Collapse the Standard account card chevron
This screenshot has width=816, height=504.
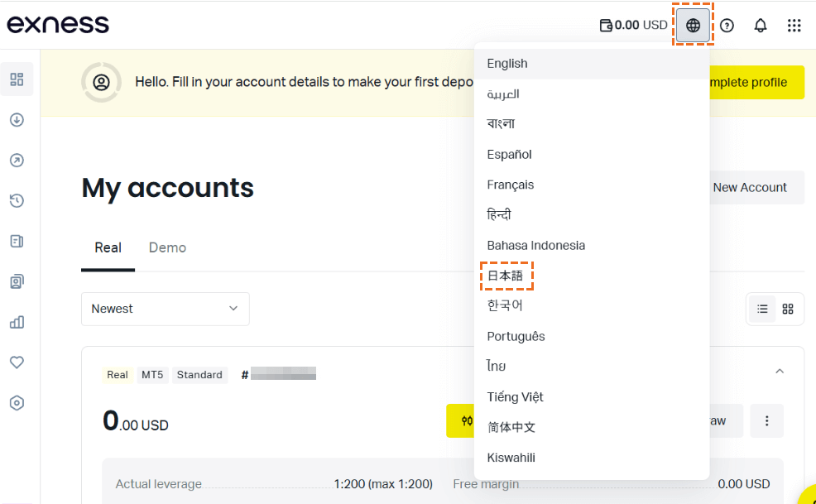click(x=780, y=372)
